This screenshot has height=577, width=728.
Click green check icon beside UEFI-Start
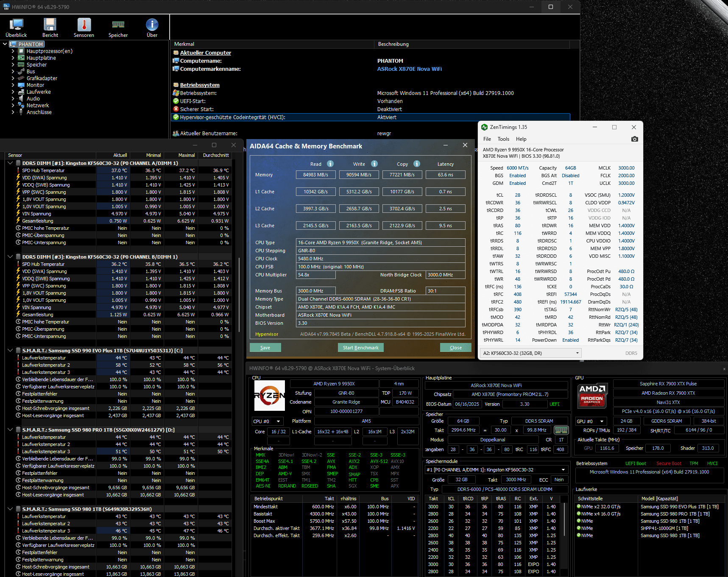176,101
